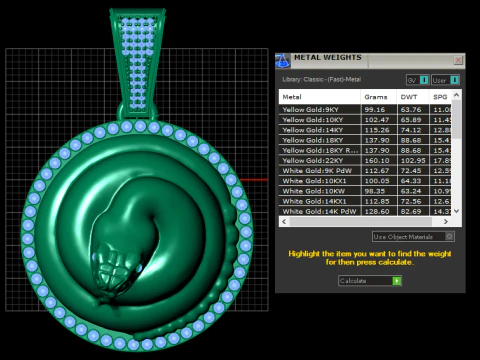
Task: Select the White Gold:10KW row
Action: pyautogui.click(x=365, y=191)
